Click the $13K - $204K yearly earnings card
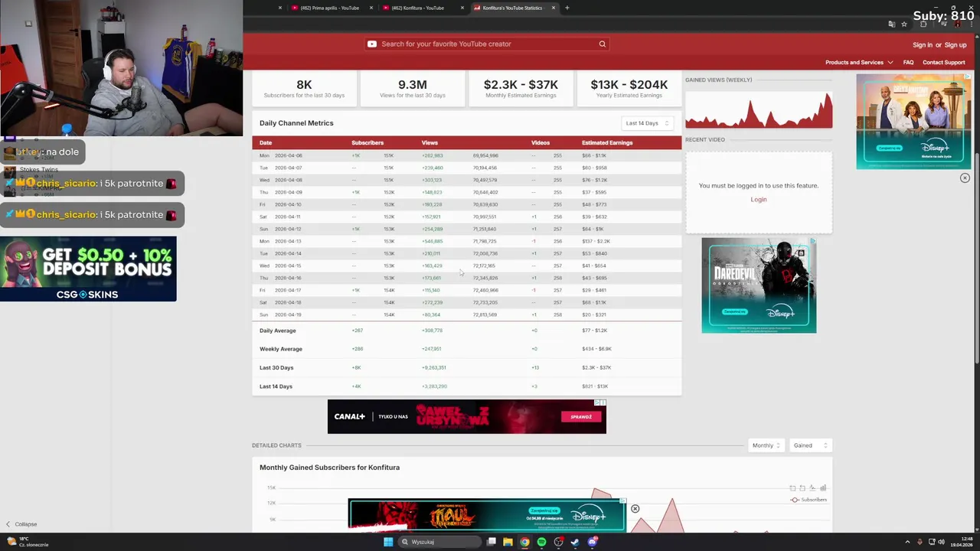 point(629,88)
